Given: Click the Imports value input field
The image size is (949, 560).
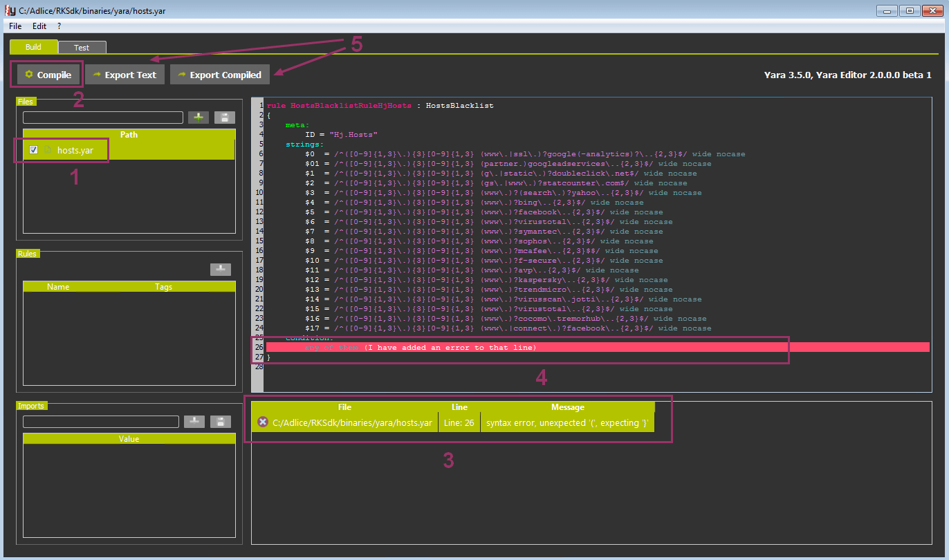Looking at the screenshot, I should pos(100,422).
